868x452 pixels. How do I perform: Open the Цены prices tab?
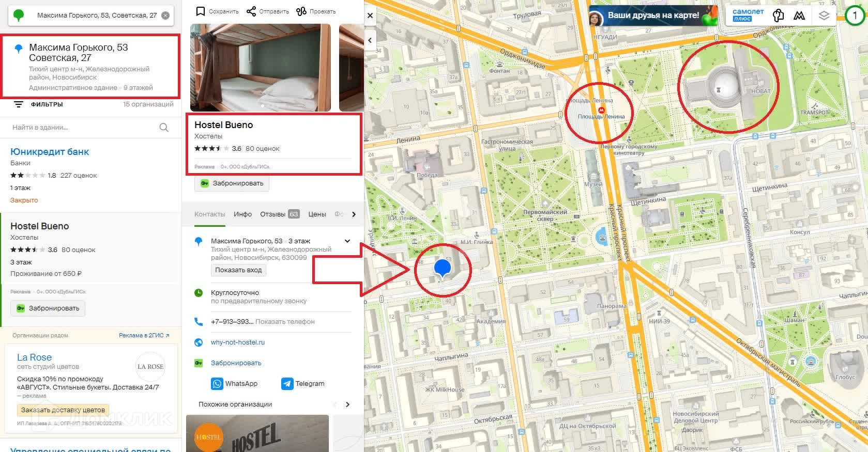tap(317, 214)
